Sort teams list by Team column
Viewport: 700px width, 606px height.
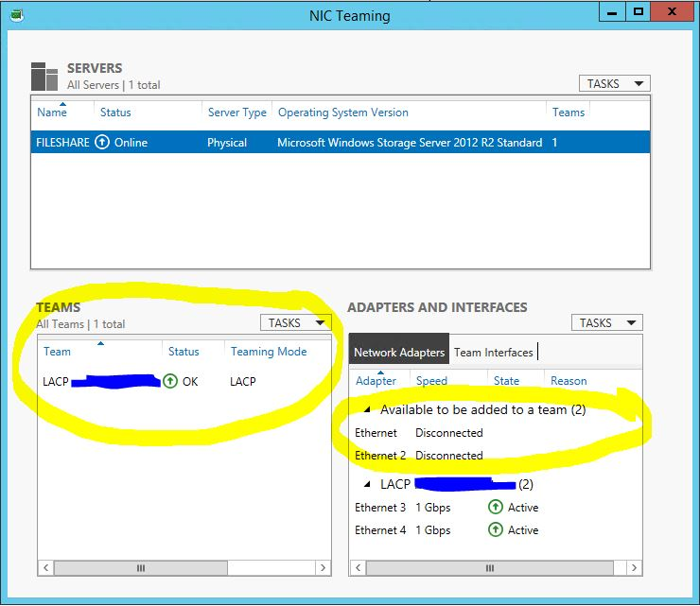pos(57,351)
